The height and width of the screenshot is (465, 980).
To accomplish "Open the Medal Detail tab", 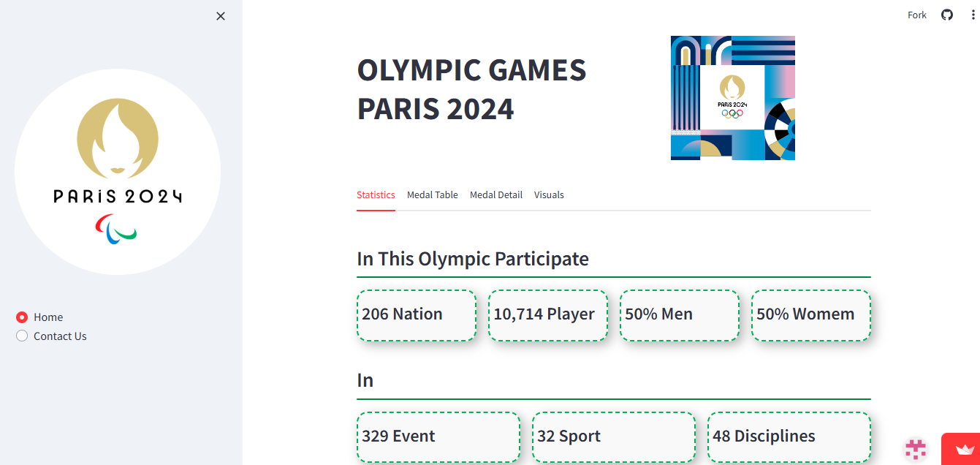I will tap(496, 195).
